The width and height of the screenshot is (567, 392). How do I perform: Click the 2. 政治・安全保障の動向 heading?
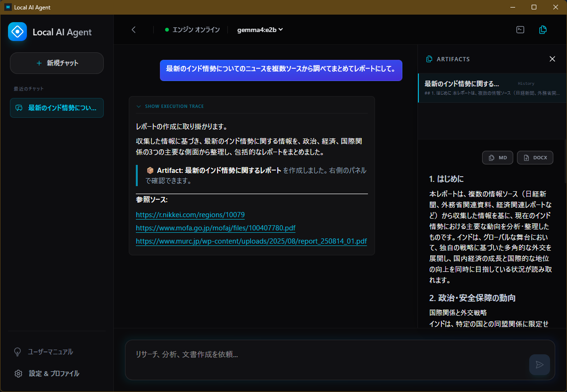[x=472, y=298]
